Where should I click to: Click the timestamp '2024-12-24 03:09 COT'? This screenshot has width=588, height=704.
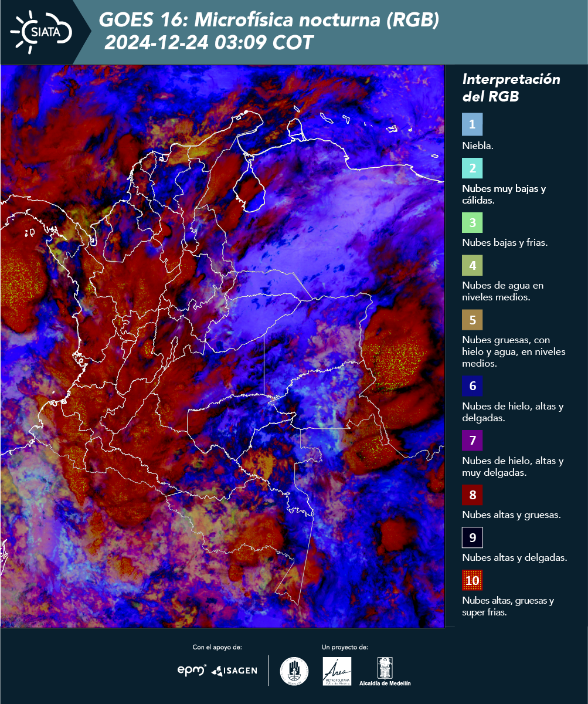click(209, 42)
